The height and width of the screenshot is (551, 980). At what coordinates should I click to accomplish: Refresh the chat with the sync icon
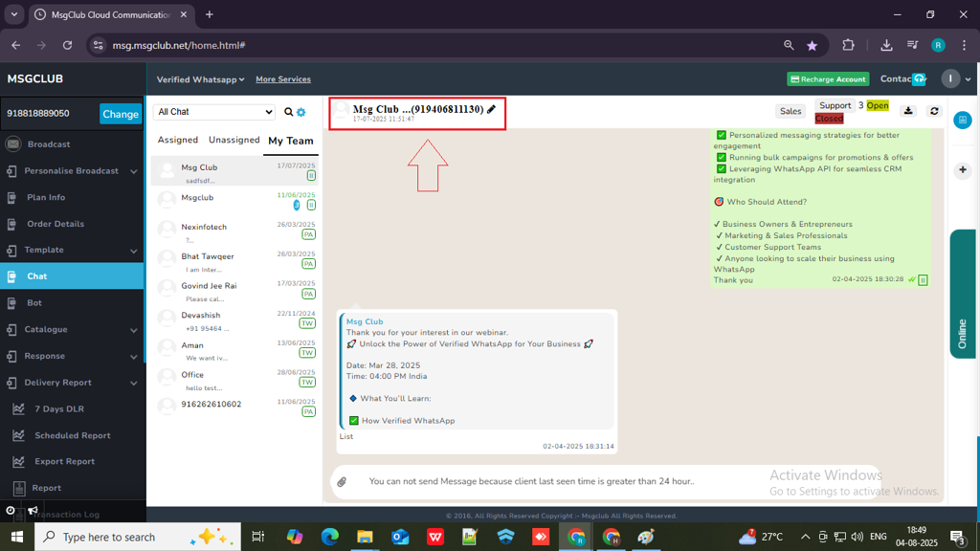click(x=934, y=111)
